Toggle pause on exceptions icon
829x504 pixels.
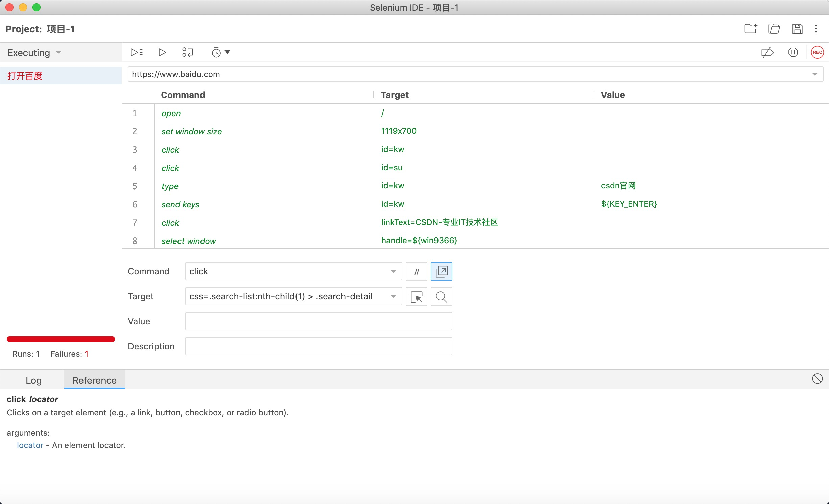793,52
